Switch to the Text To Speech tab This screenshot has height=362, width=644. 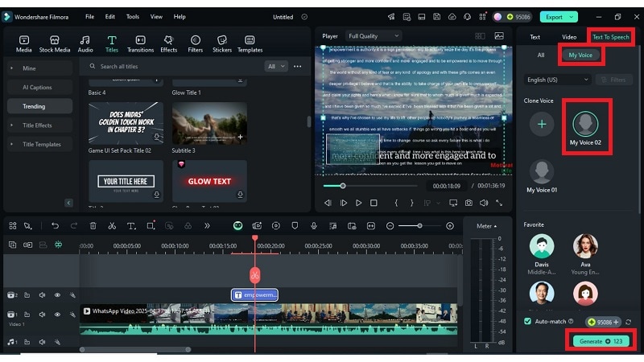click(x=610, y=37)
